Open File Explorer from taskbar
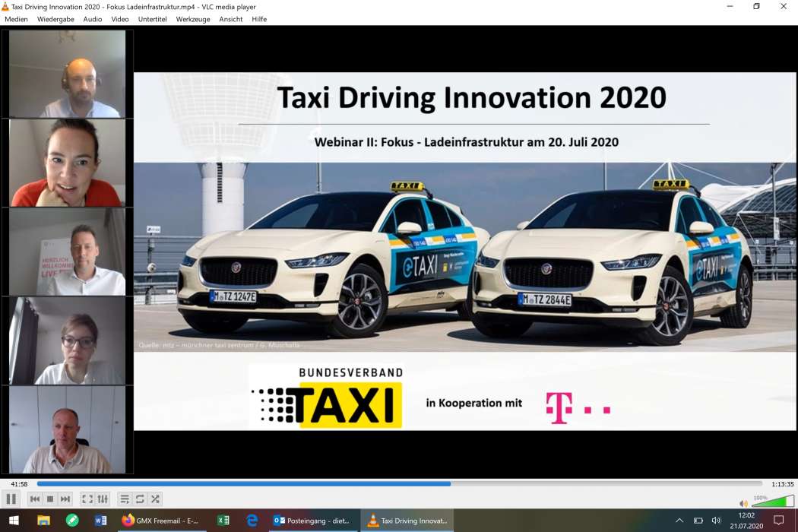 pos(44,521)
